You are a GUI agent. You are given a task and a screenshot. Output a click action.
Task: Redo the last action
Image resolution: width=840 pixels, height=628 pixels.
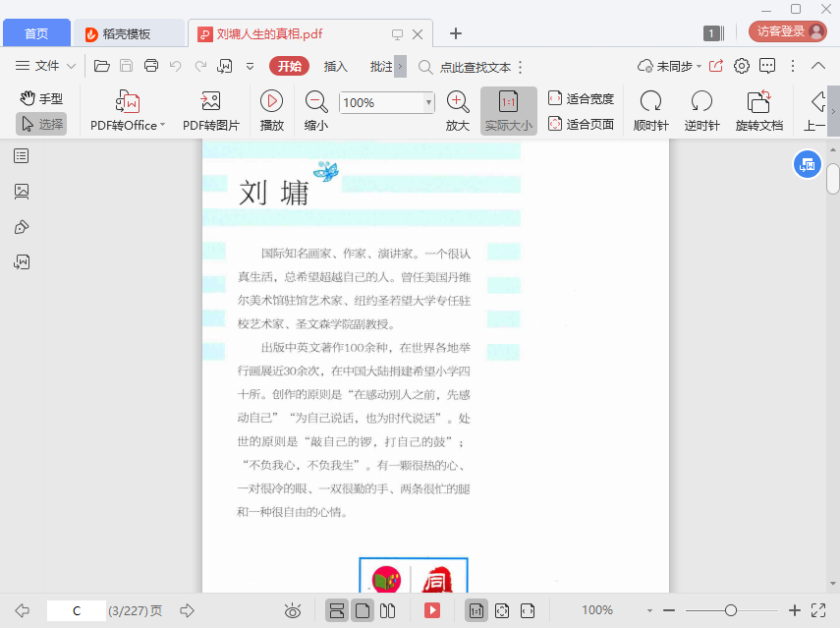200,66
